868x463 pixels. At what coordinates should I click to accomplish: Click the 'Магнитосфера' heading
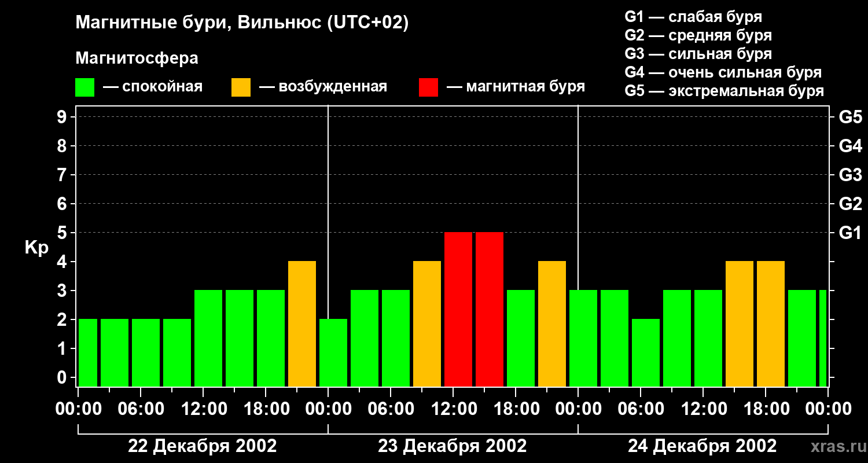(x=137, y=58)
